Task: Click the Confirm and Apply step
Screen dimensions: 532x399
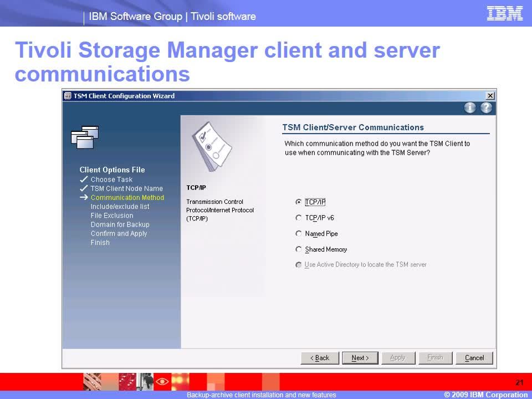Action: tap(119, 233)
